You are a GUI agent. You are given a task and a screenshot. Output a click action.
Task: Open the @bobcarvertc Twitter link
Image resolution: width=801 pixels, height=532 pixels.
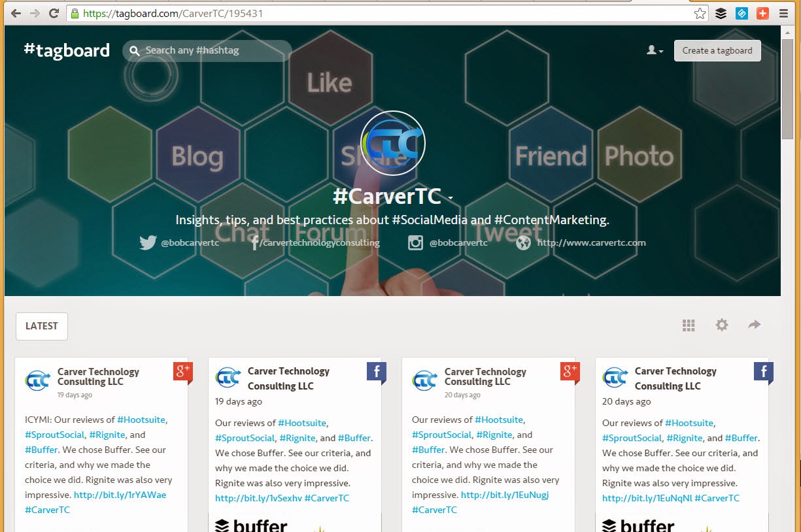point(190,242)
